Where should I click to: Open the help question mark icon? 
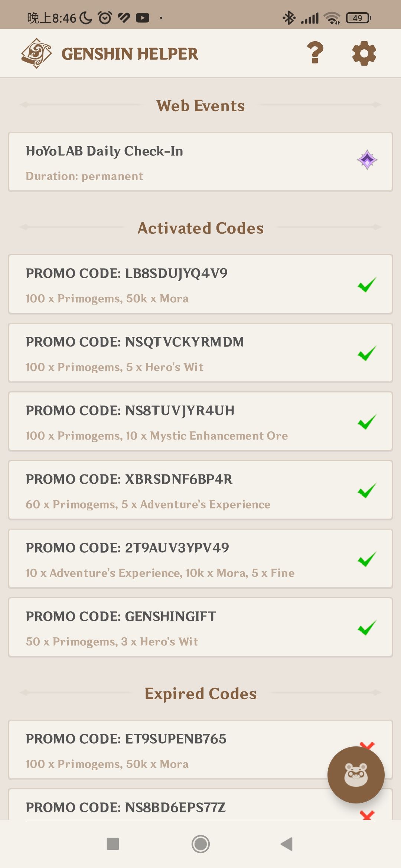tap(315, 53)
